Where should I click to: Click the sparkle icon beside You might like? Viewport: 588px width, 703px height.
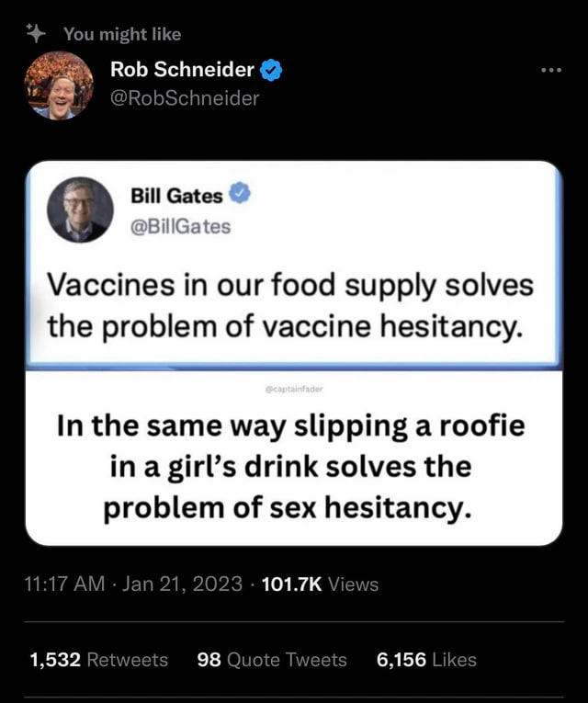point(35,34)
